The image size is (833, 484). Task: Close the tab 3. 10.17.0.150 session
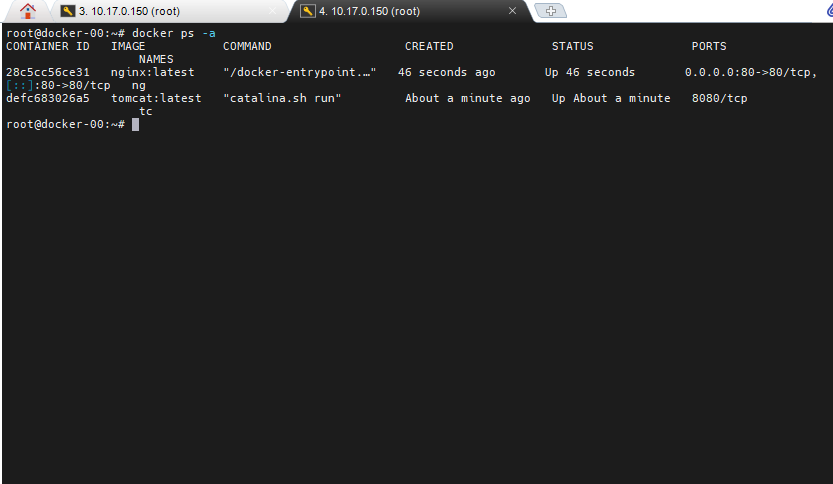coord(273,11)
